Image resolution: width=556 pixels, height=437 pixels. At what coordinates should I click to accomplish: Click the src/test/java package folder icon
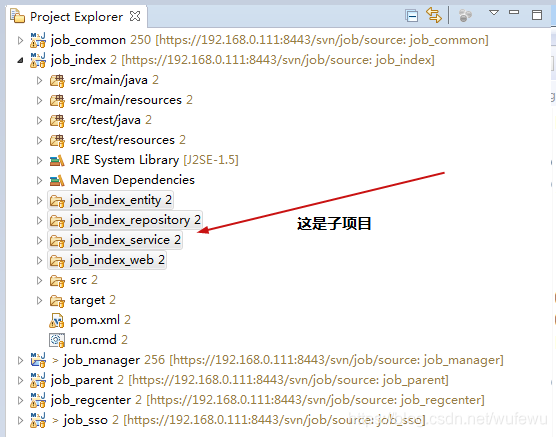point(57,121)
